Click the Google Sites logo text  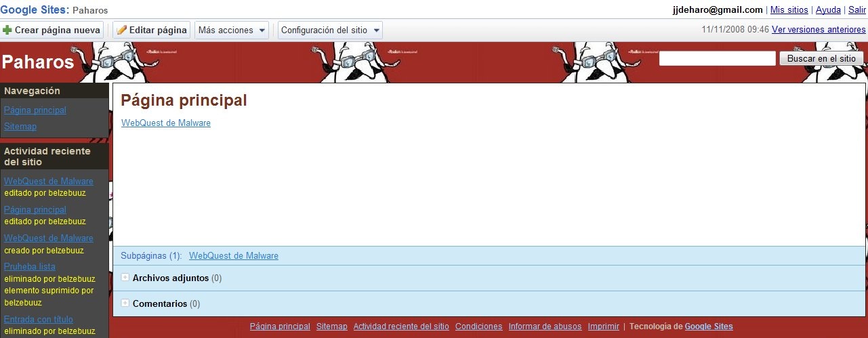tap(35, 9)
